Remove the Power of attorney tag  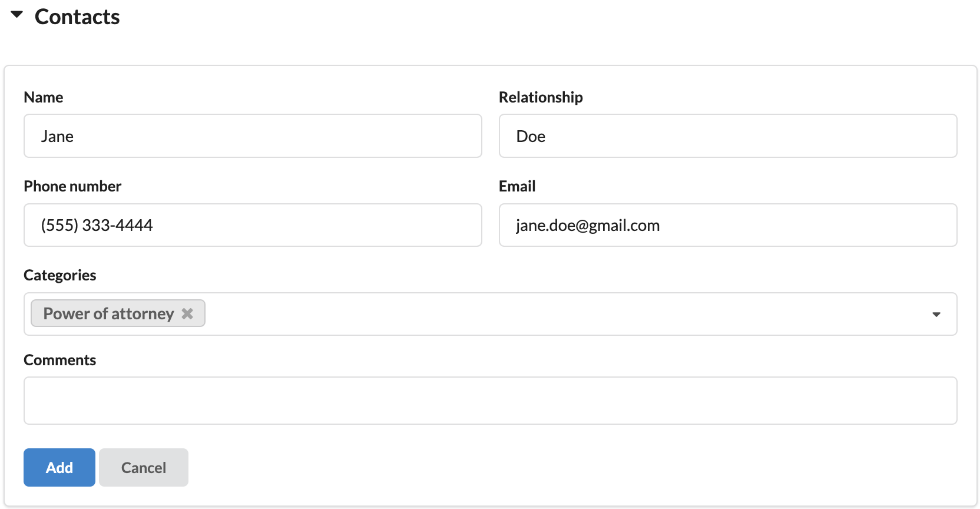click(x=187, y=313)
